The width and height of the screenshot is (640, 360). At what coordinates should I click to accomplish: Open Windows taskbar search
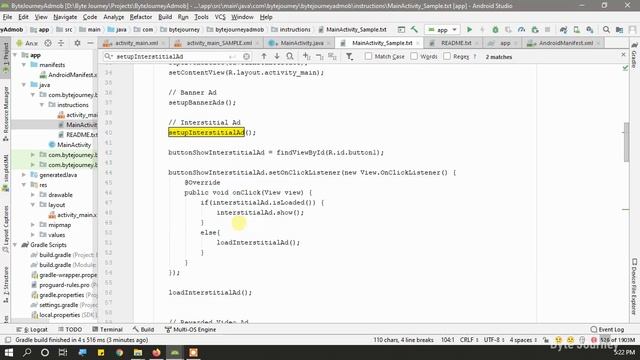point(27,352)
